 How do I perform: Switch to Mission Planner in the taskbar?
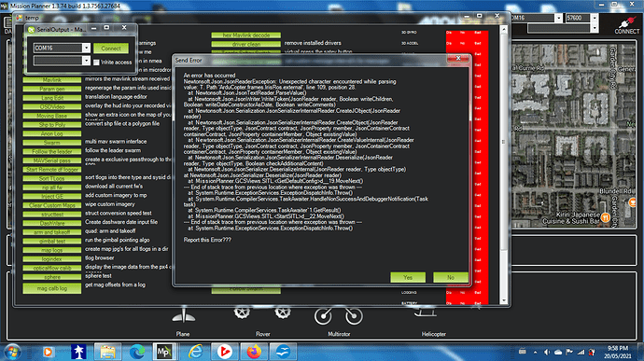tap(164, 352)
